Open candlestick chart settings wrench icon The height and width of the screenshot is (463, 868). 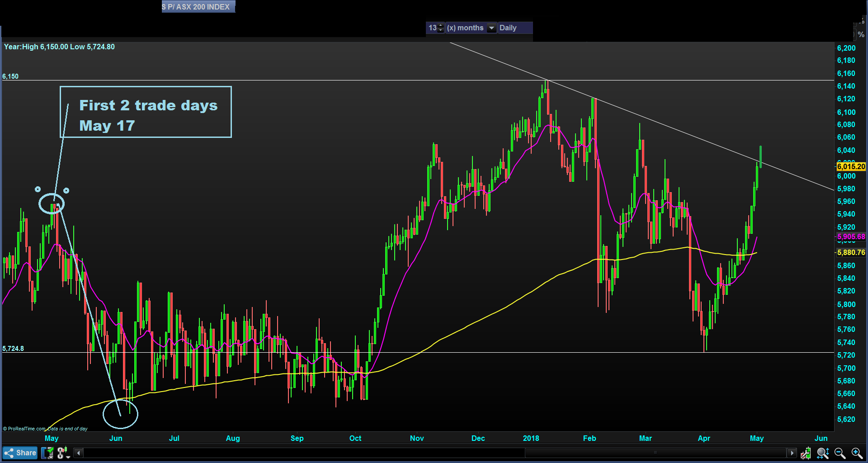806,453
